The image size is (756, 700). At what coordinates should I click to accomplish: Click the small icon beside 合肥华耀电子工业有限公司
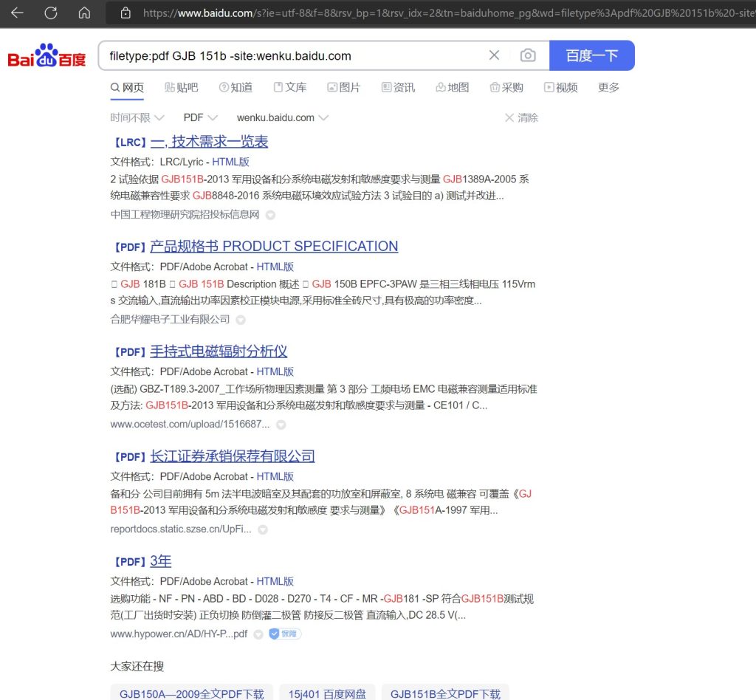(x=241, y=320)
